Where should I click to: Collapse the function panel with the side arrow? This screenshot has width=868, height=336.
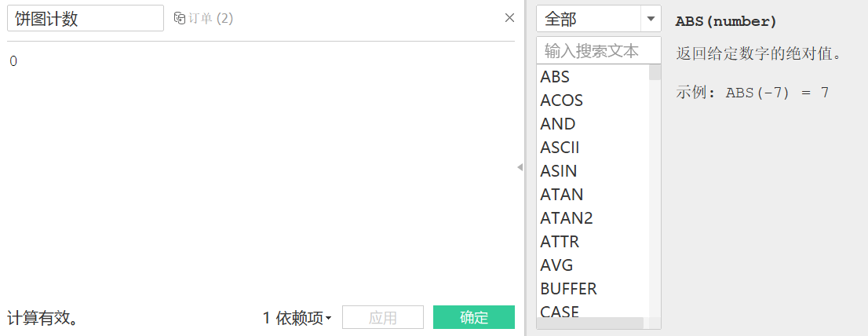[x=520, y=167]
